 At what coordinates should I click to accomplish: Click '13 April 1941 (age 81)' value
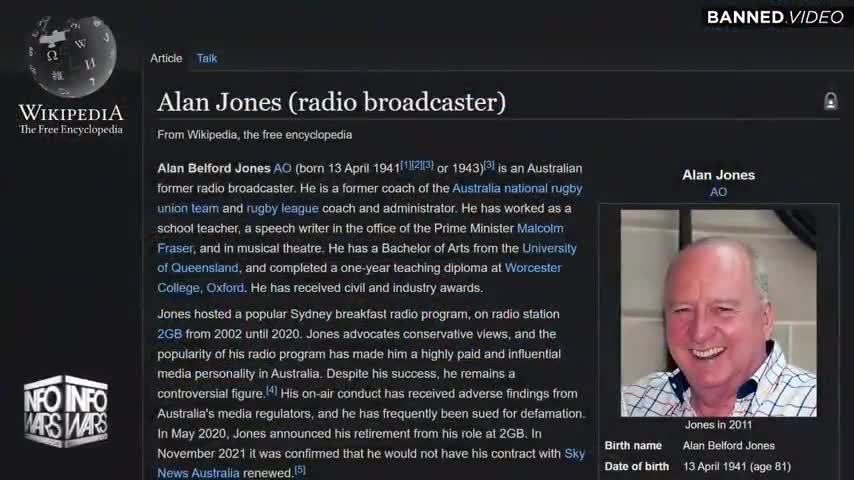click(x=737, y=467)
